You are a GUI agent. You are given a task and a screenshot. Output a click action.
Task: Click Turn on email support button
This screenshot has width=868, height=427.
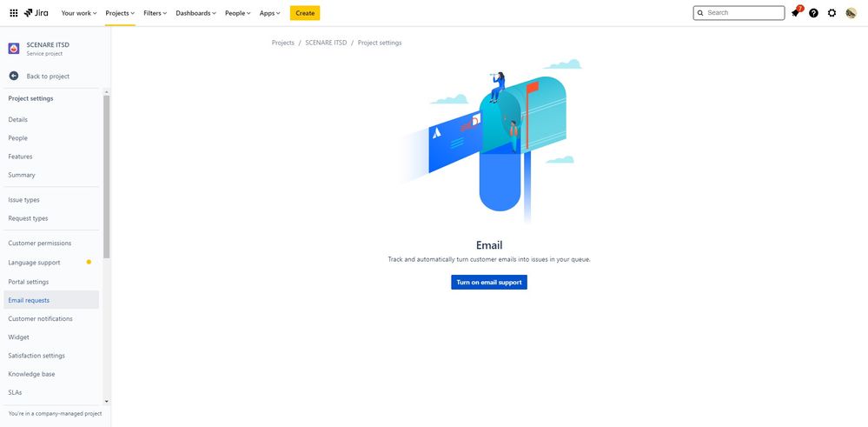(x=489, y=282)
